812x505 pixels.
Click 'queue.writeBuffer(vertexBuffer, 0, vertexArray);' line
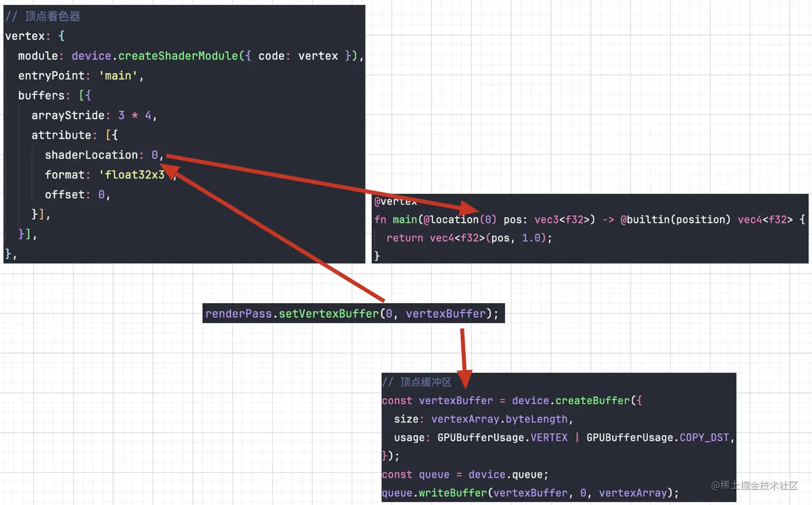coord(530,493)
